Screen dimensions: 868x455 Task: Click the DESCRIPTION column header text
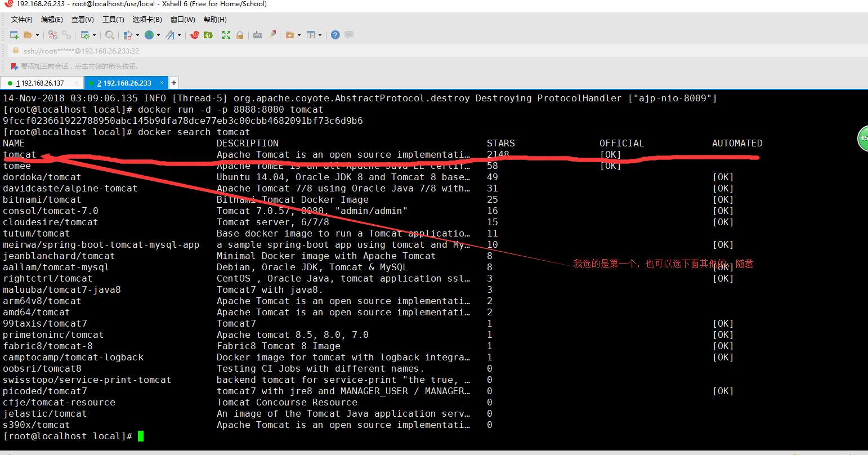pyautogui.click(x=248, y=143)
